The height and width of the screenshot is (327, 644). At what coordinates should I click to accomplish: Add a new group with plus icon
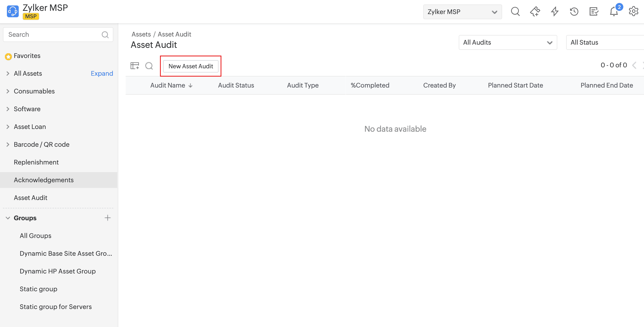pyautogui.click(x=107, y=218)
